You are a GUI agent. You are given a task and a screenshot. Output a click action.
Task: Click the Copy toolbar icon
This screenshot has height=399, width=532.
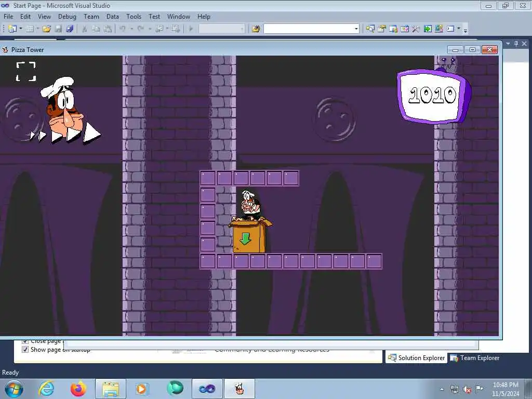[x=96, y=29]
